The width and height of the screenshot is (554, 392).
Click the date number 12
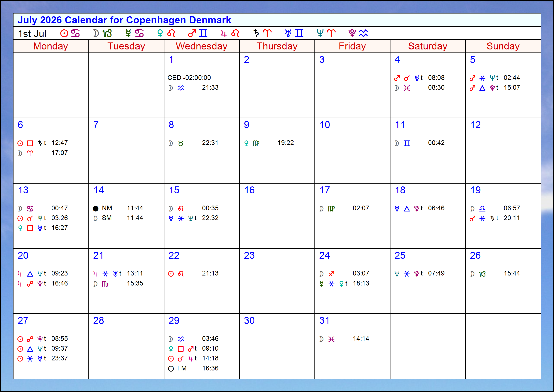tap(475, 125)
